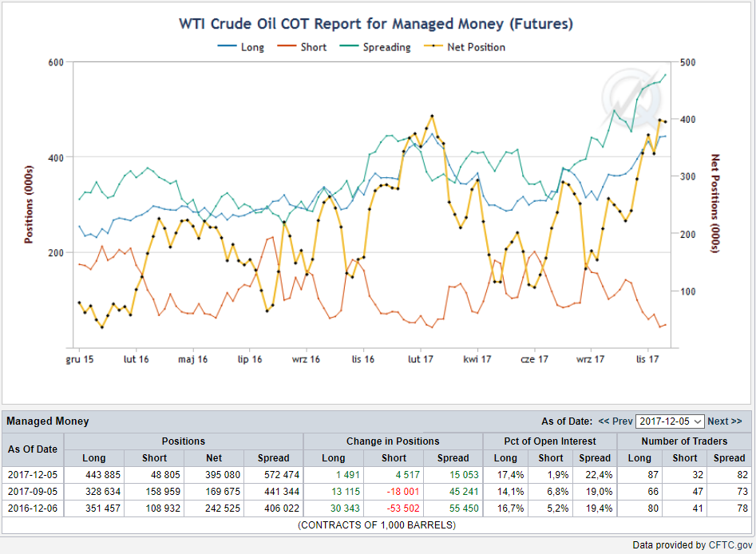Viewport: 756px width, 554px height.
Task: Click the Net Position peak data point near lut 17
Action: [432, 117]
